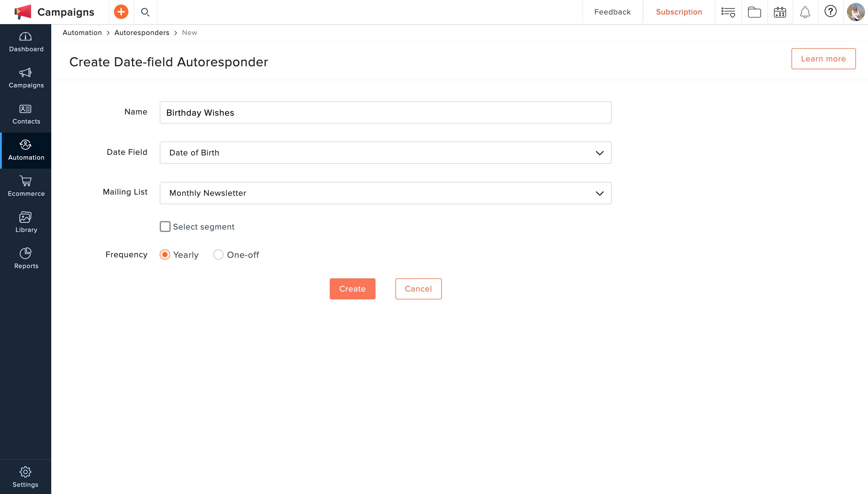The height and width of the screenshot is (494, 868).
Task: Open the notifications bell icon
Action: (805, 13)
